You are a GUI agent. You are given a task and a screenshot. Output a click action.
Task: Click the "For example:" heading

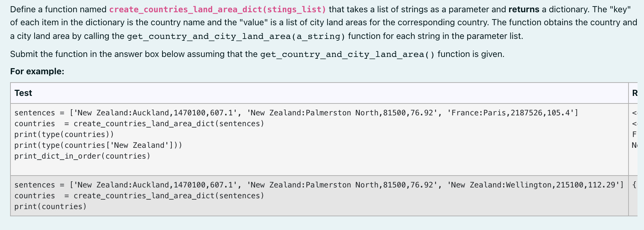click(37, 71)
